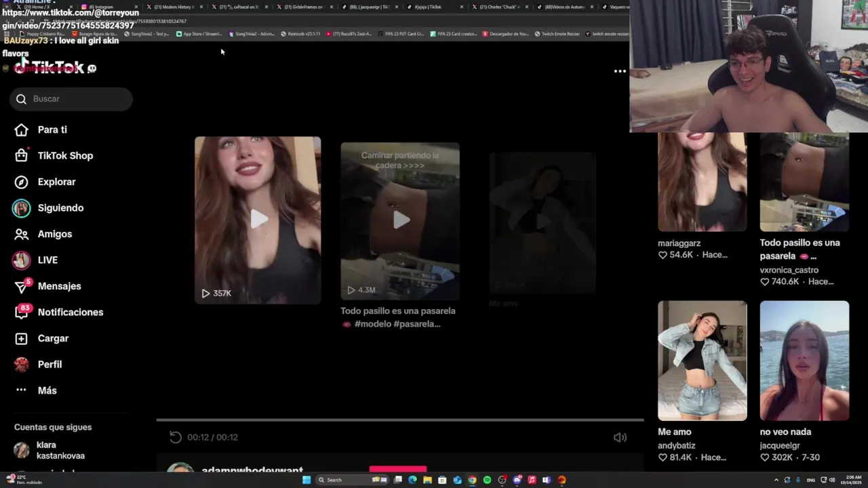Mute the video with the speaker icon
The height and width of the screenshot is (488, 868).
click(620, 437)
